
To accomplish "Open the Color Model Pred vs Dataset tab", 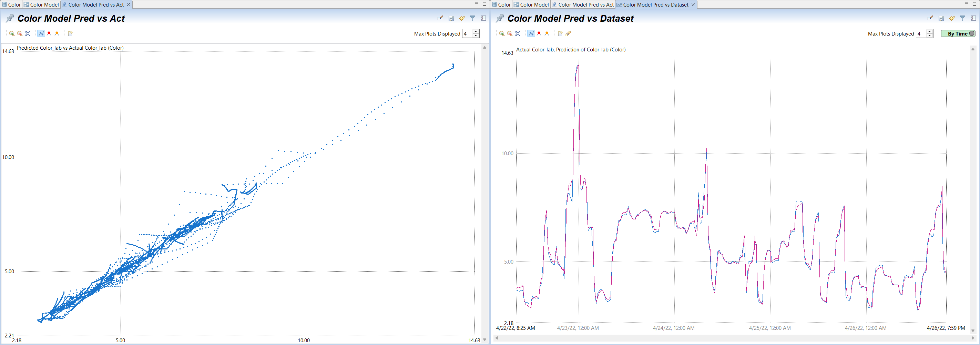I will (656, 4).
